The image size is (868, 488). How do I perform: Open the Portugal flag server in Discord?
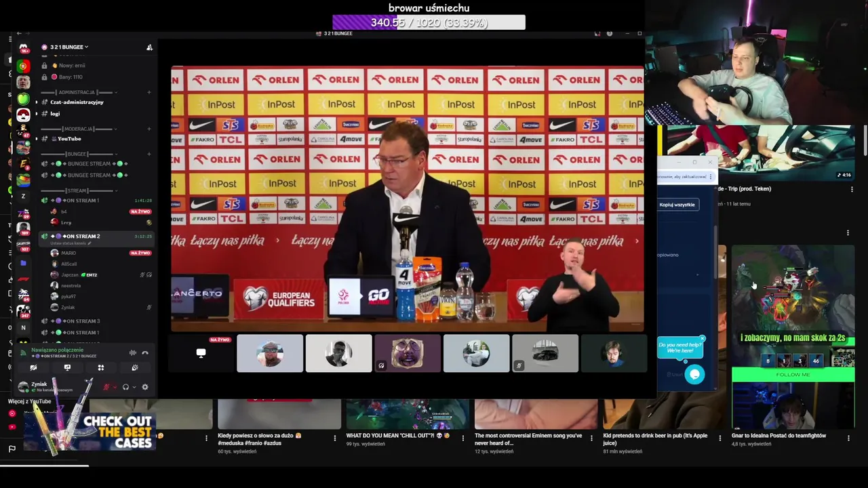click(23, 66)
